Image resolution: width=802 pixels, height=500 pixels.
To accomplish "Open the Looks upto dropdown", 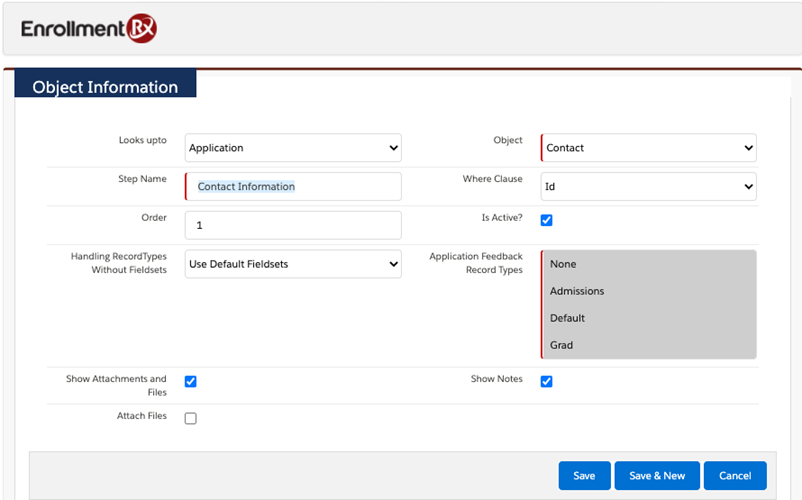I will (293, 148).
